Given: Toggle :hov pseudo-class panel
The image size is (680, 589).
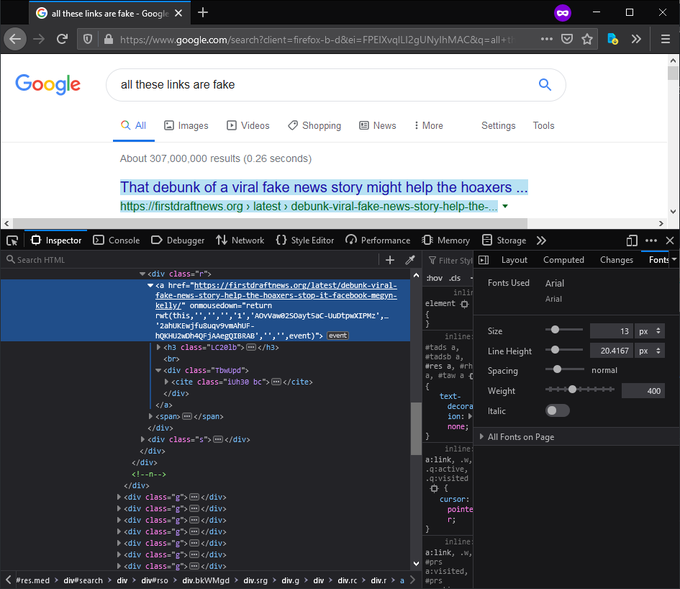Looking at the screenshot, I should pos(434,278).
